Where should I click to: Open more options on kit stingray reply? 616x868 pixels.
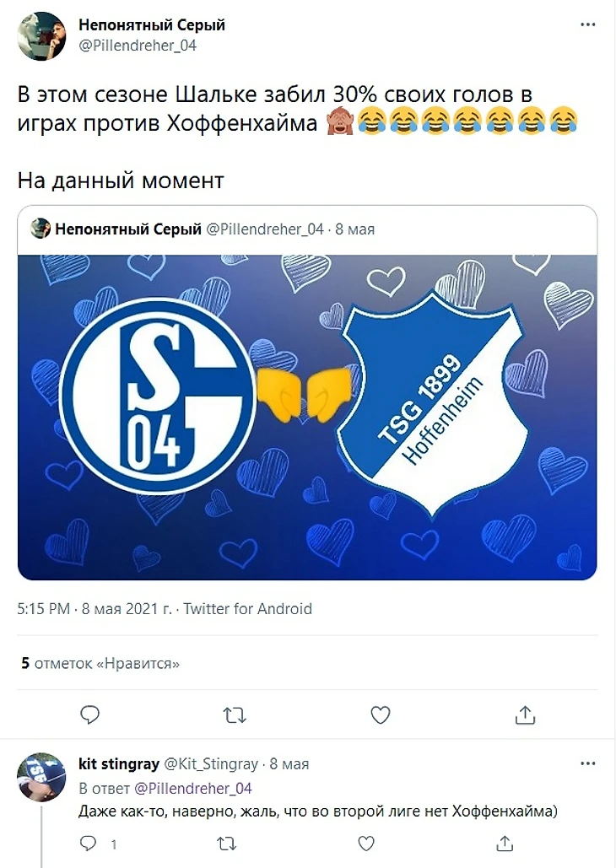point(587,764)
